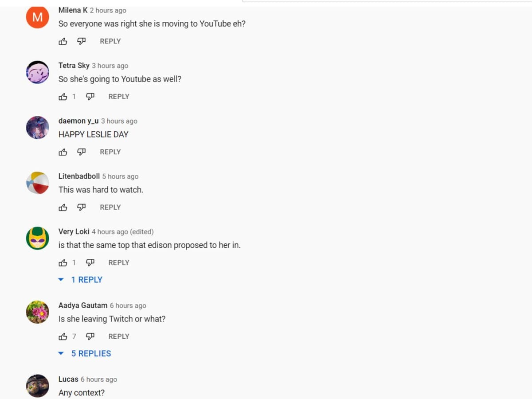Dislike Very Loki's comment
The height and width of the screenshot is (399, 532).
pyautogui.click(x=90, y=263)
